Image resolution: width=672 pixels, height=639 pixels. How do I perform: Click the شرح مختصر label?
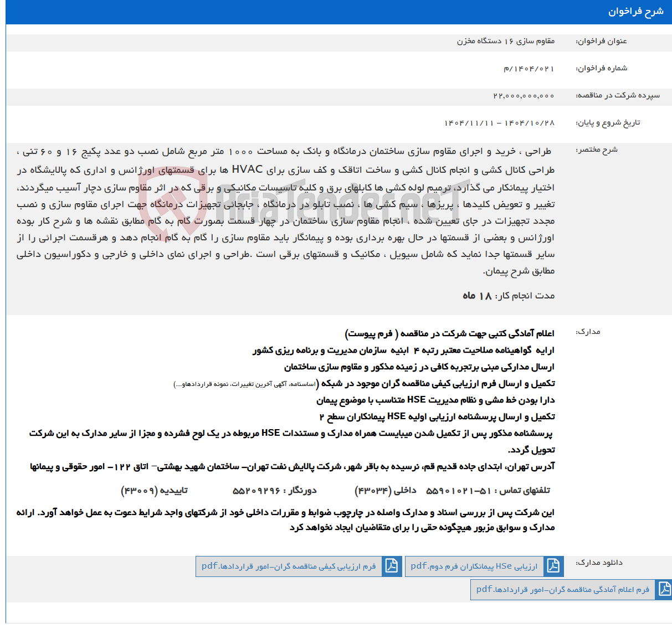point(597,150)
